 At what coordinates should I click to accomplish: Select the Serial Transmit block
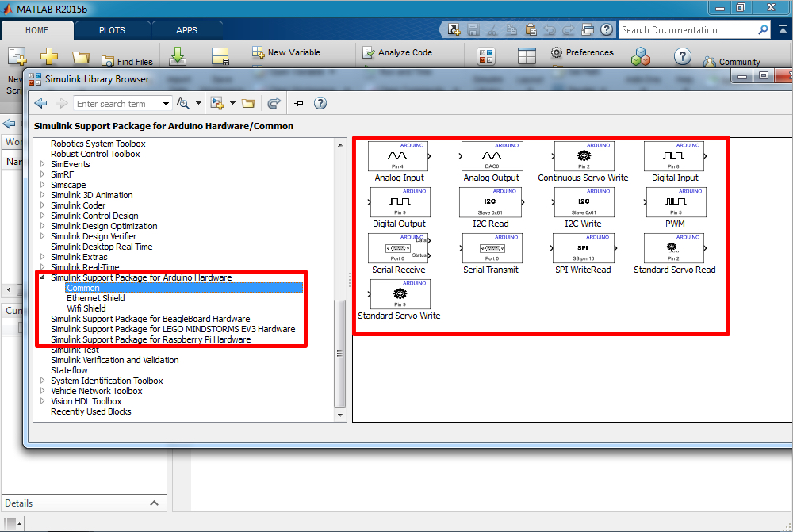tap(492, 248)
